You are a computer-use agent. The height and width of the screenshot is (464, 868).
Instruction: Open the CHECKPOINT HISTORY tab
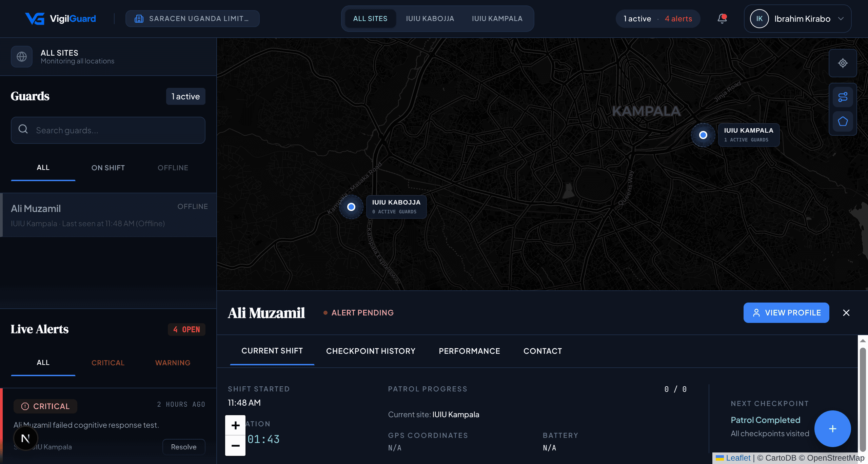click(371, 351)
